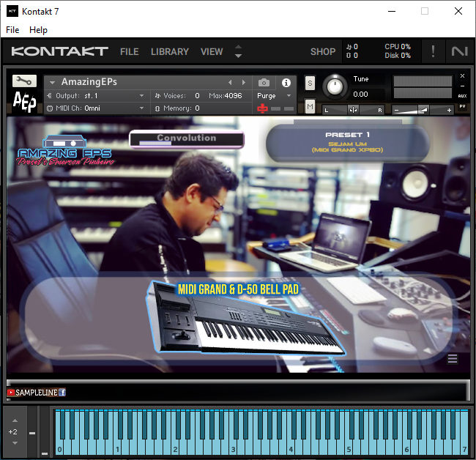Open the Preset 1 selector
The image size is (476, 460).
click(348, 142)
